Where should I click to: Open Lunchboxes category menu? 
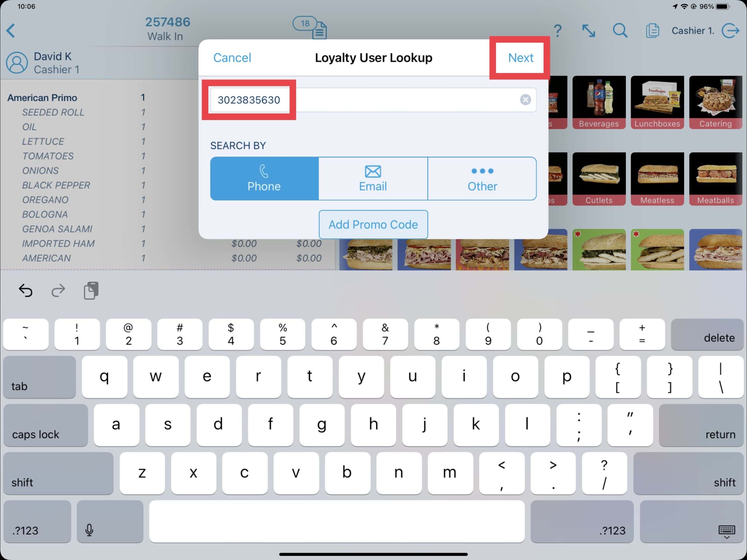657,103
